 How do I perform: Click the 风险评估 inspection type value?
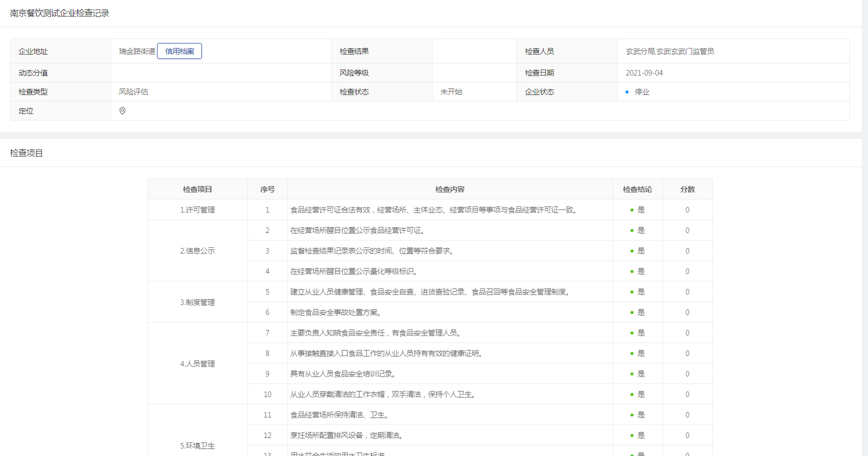[x=133, y=92]
